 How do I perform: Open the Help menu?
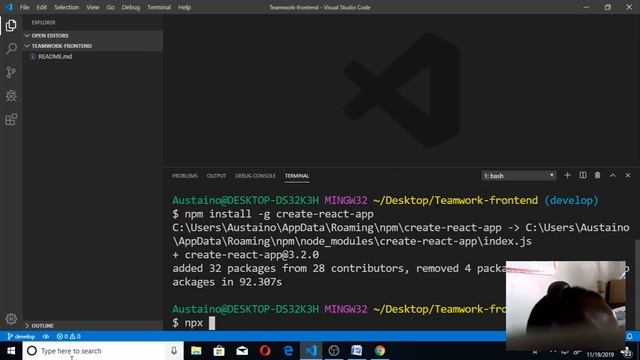click(x=184, y=7)
